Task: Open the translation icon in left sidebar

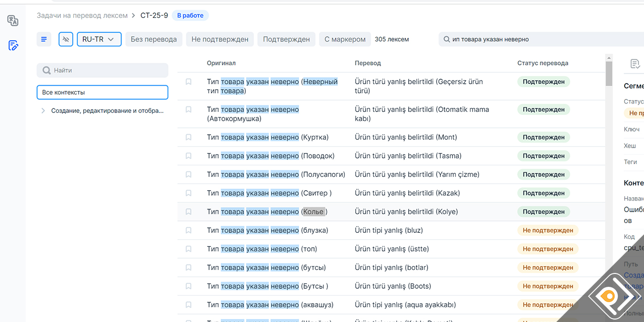Action: pyautogui.click(x=13, y=21)
